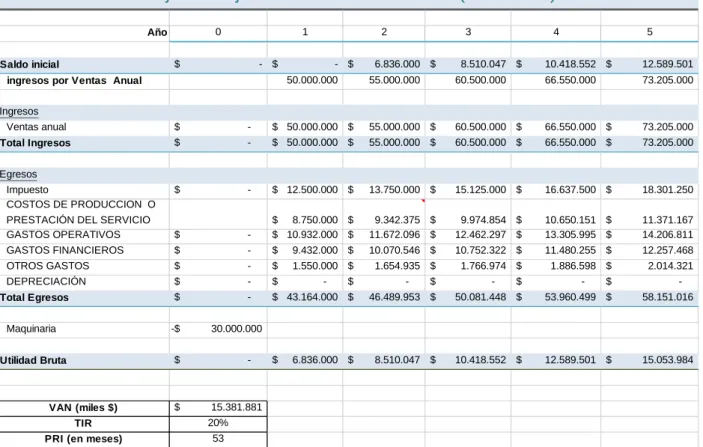Click Total Ingresos value 73.205.000
The height and width of the screenshot is (447, 703).
point(667,143)
